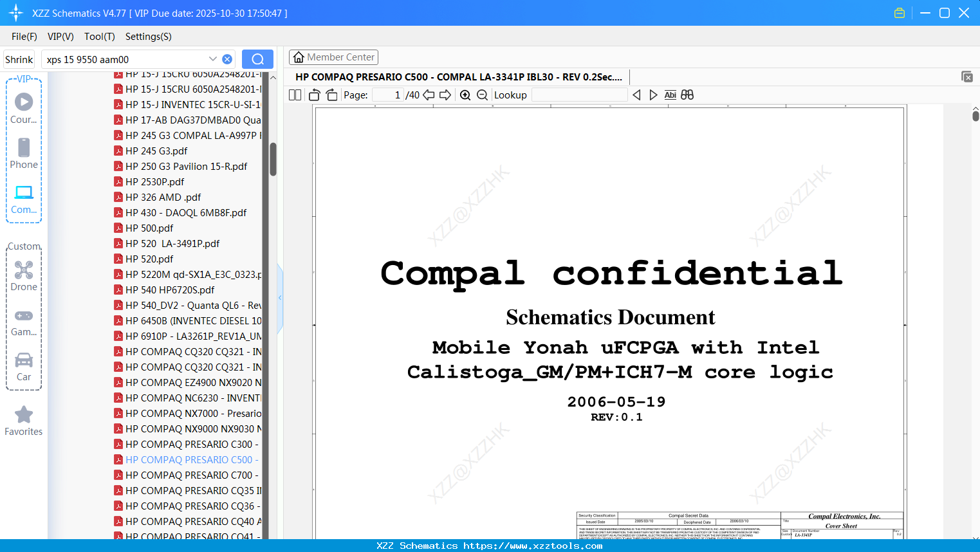980x552 pixels.
Task: Open HP 250 G3 Pavilion 15-R.pdf
Action: click(x=186, y=166)
